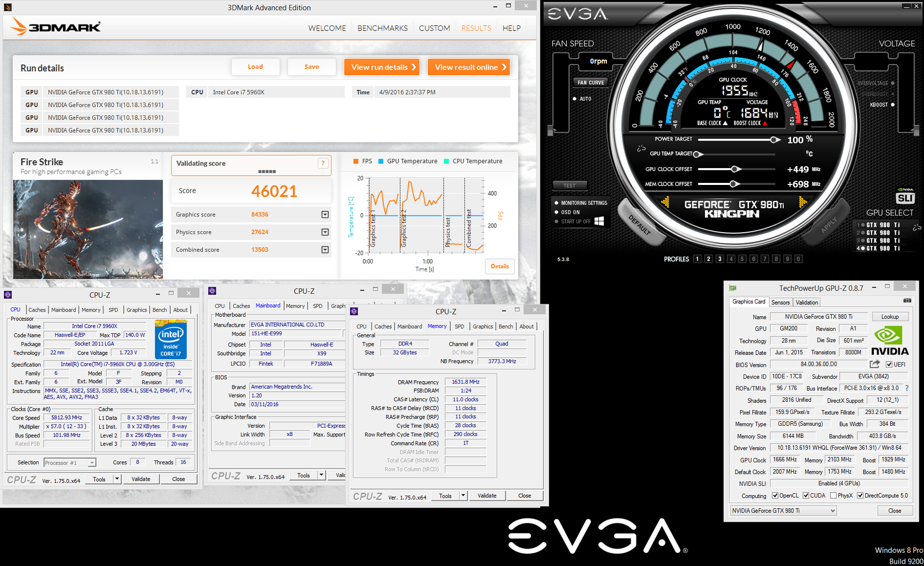Viewport: 924px width, 566px height.
Task: Expand the Graphics score details
Action: click(325, 214)
